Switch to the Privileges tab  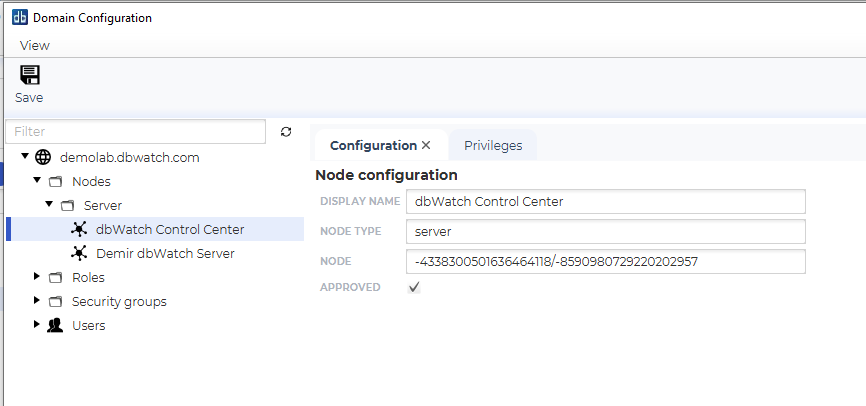493,145
